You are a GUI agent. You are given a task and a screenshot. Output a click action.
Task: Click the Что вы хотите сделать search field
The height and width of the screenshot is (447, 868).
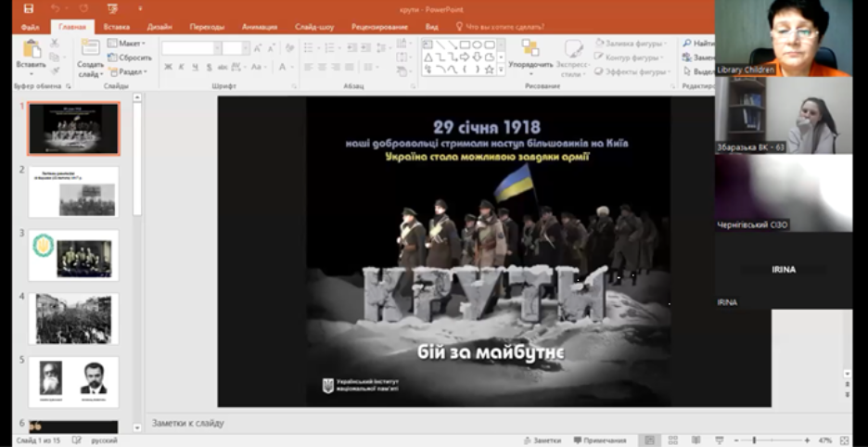499,27
